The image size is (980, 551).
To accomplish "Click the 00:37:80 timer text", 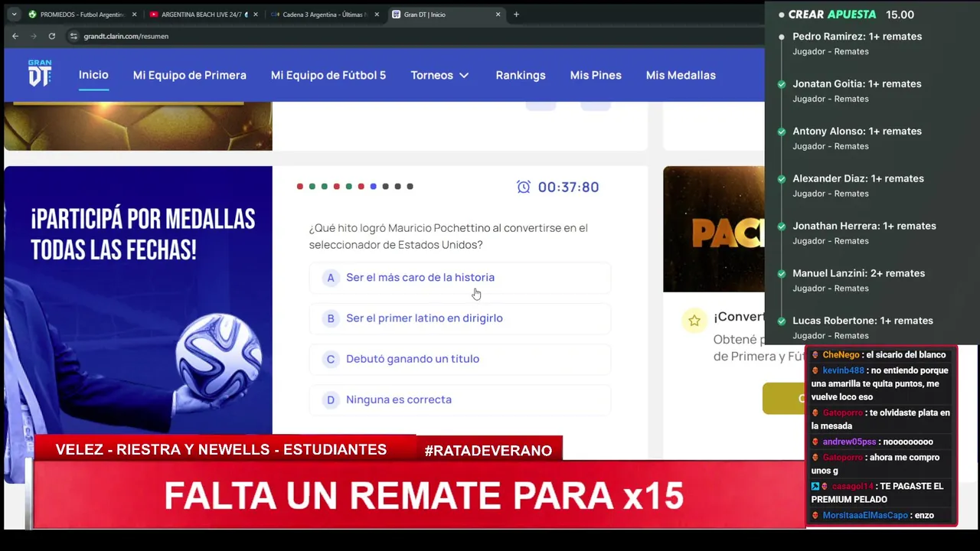I will point(568,187).
